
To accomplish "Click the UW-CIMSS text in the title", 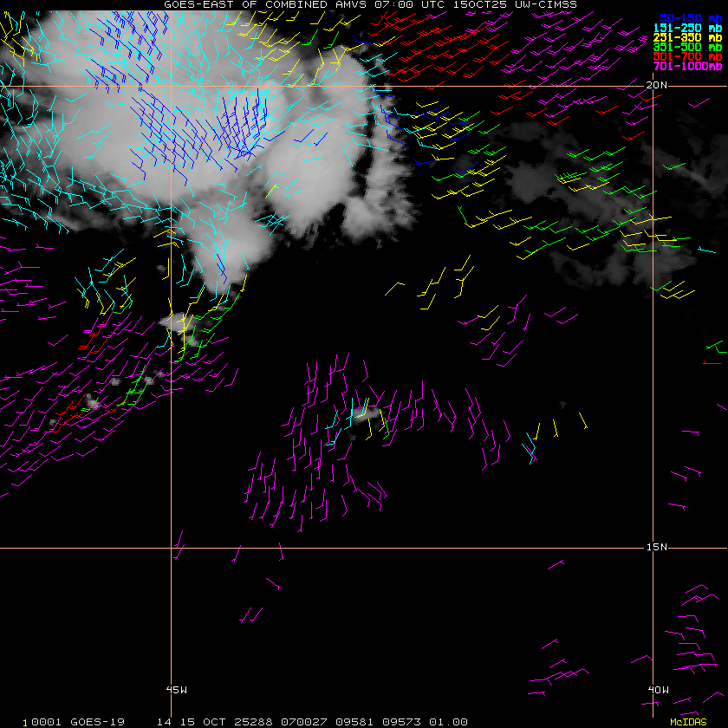I will click(x=546, y=4).
